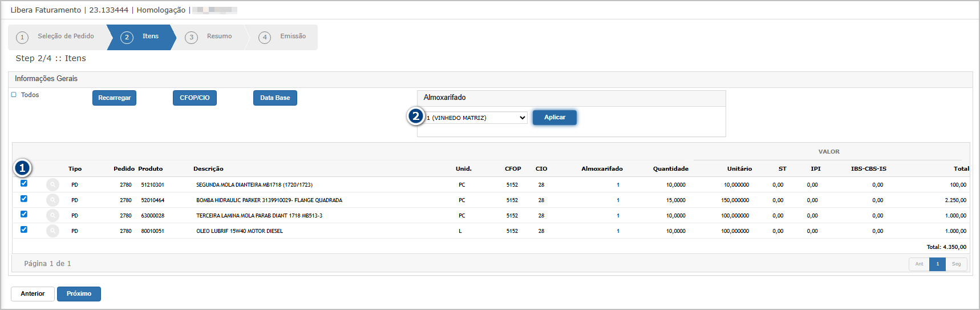Viewport: 980px width, 310px height.
Task: Click magnifier icon for product 51210301
Action: click(x=52, y=185)
